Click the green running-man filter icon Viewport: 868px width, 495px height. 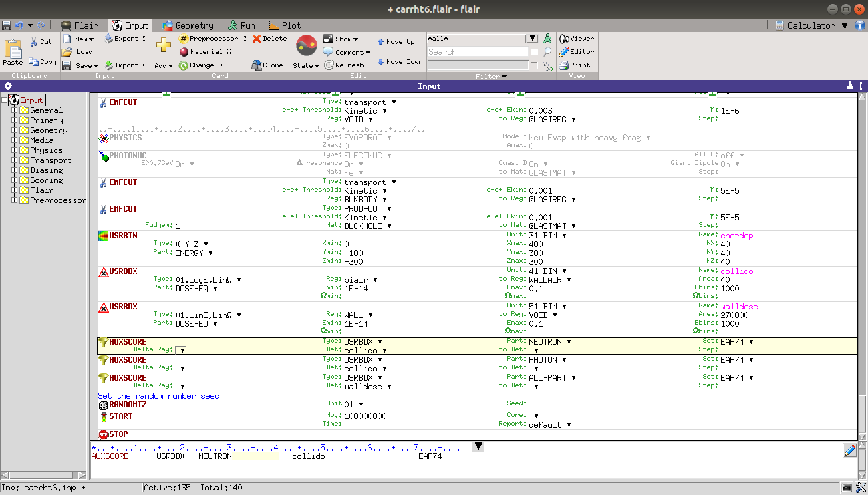click(x=547, y=38)
